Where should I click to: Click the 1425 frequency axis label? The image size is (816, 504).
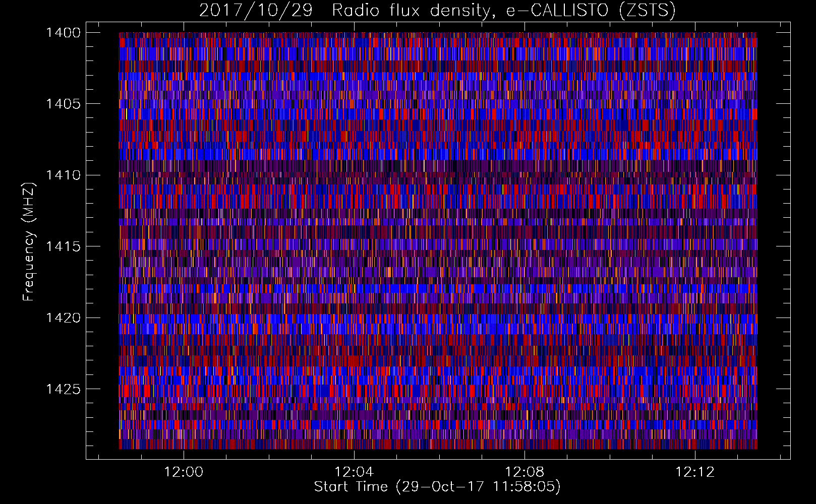63,389
